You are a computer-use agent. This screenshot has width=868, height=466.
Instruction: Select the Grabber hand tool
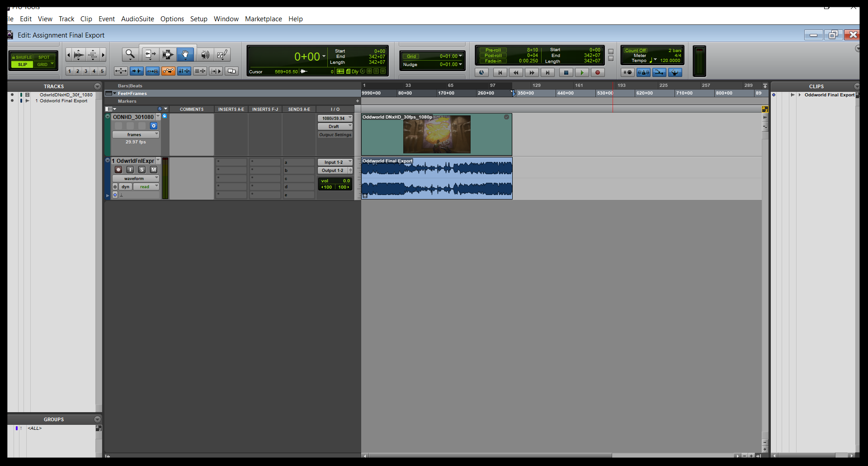coord(185,55)
